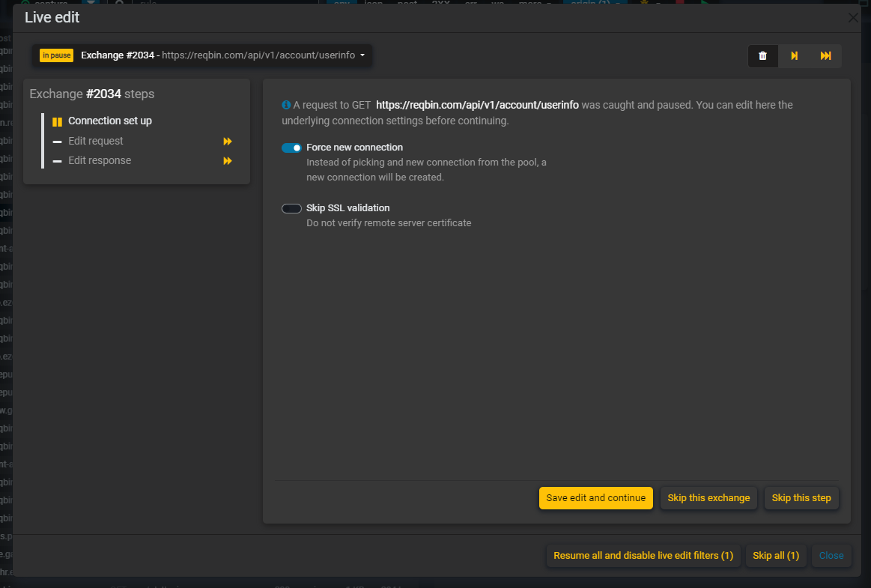Select the Connection set up step

point(111,121)
